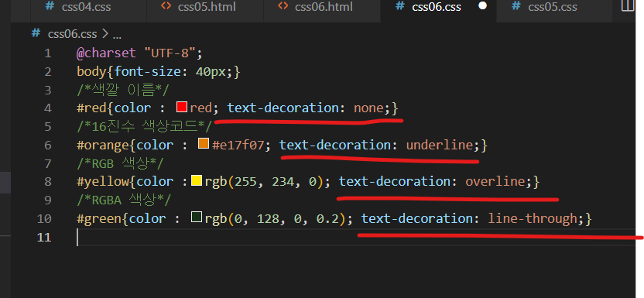
Task: Click line number 5 in gutter
Action: pyautogui.click(x=48, y=126)
